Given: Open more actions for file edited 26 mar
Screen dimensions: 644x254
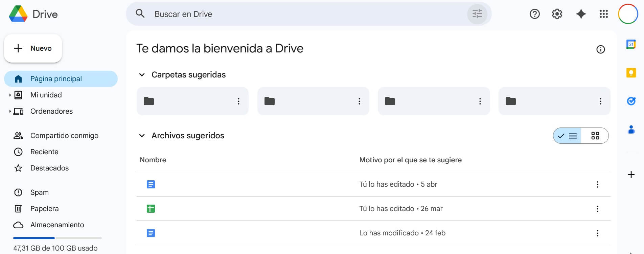Looking at the screenshot, I should (597, 209).
